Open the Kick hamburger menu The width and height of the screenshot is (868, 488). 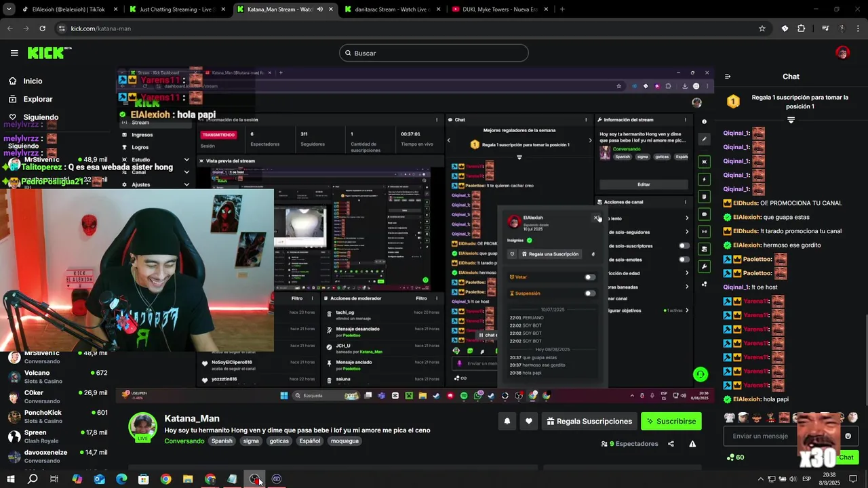tap(14, 53)
